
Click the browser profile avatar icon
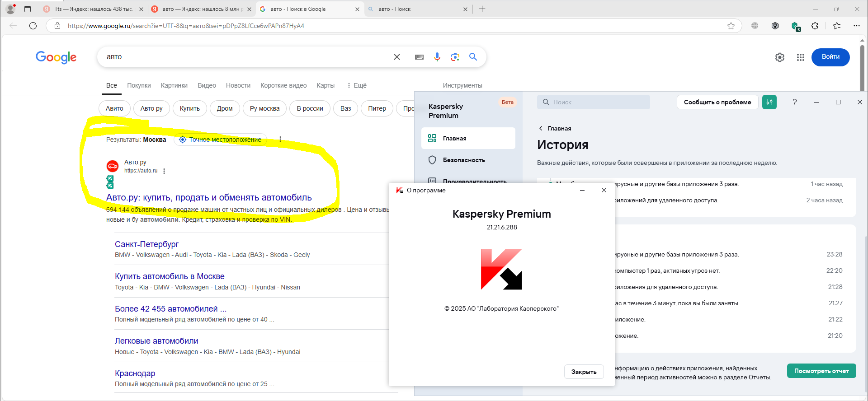coord(10,9)
